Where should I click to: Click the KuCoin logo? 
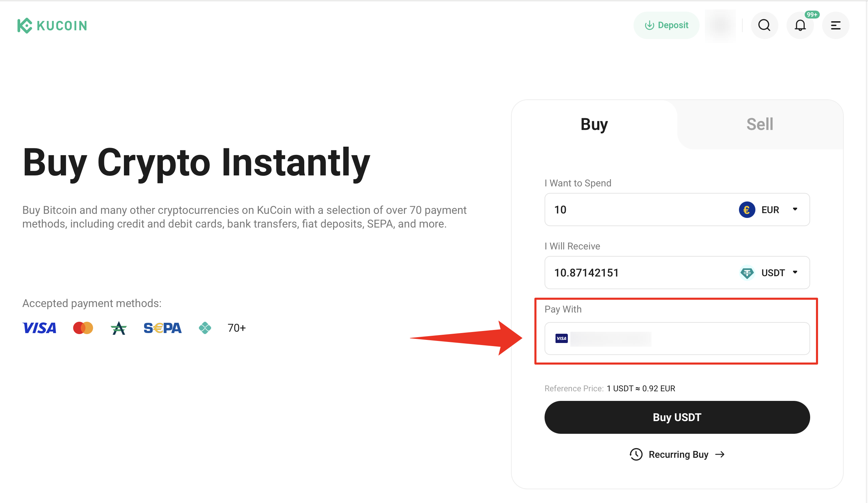coord(52,25)
